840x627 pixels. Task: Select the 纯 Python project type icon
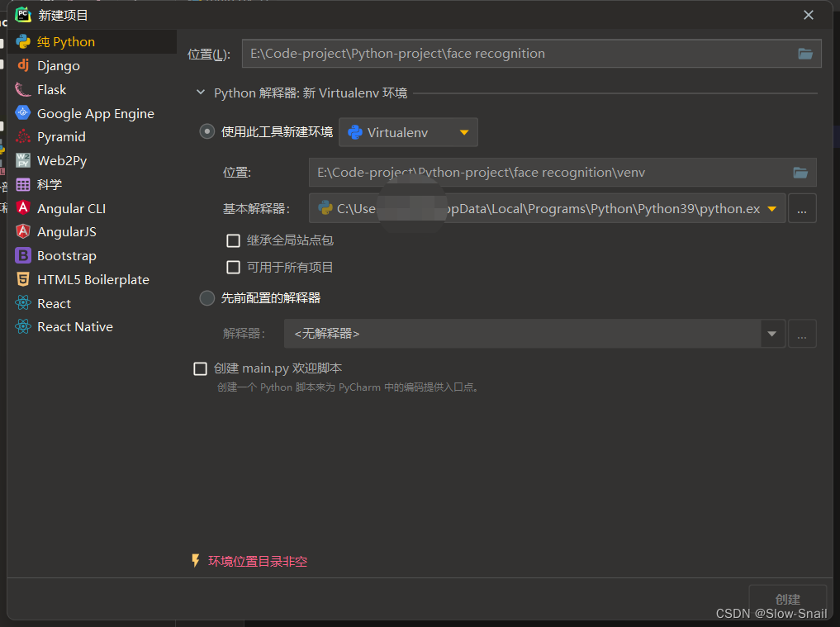(x=23, y=42)
